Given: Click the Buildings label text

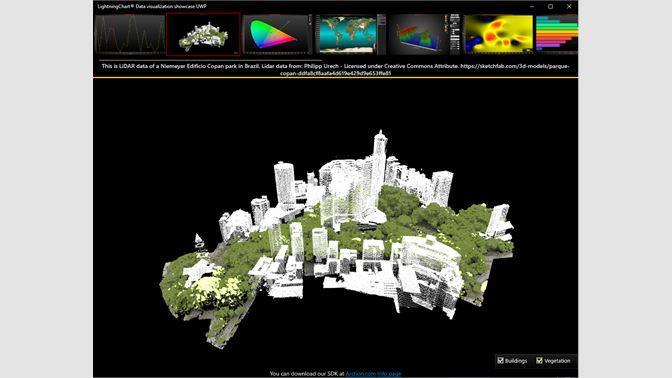Looking at the screenshot, I should pos(516,361).
